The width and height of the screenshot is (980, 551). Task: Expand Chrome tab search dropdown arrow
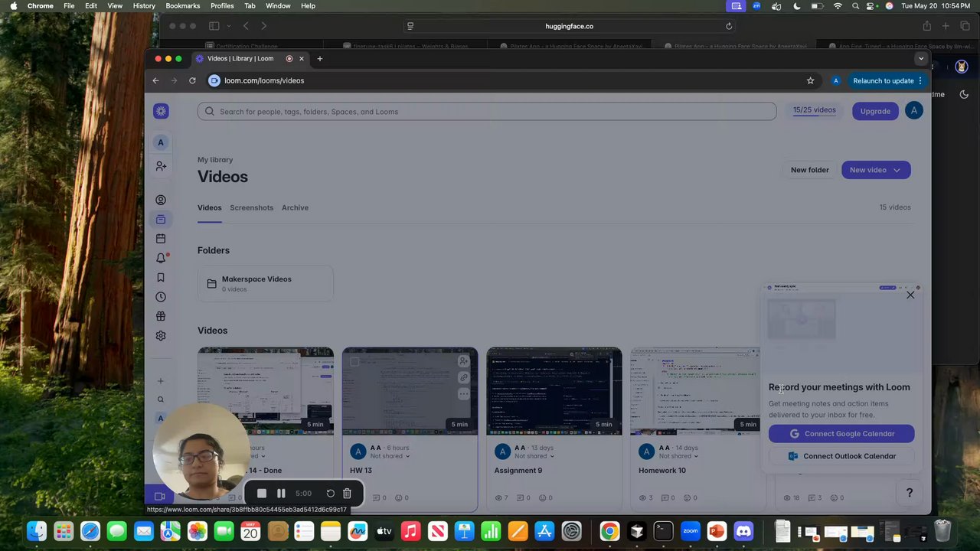921,59
